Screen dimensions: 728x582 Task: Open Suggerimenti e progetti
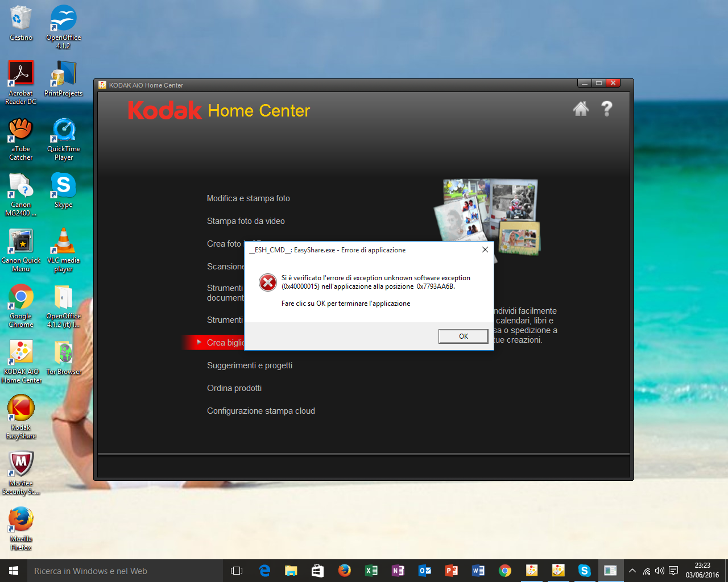click(250, 365)
